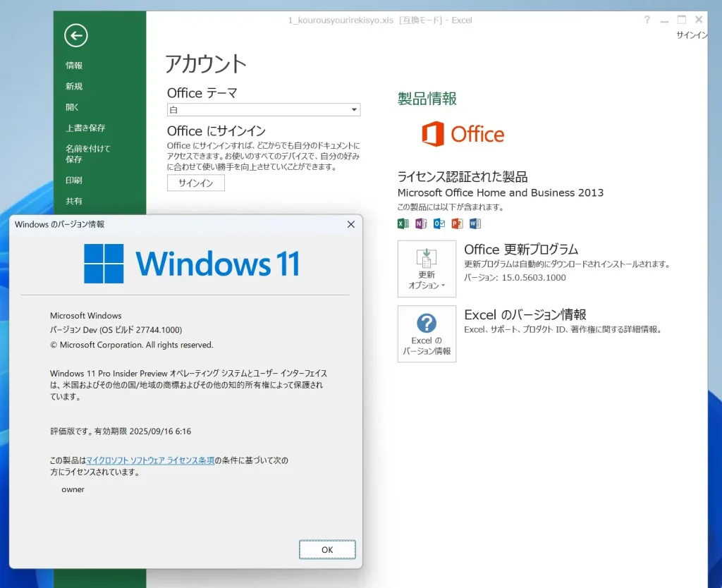722x588 pixels.
Task: Open the 情報 menu item
Action: point(73,66)
